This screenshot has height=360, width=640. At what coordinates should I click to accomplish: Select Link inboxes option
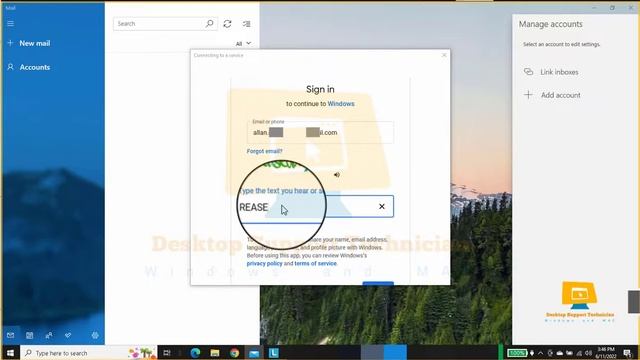(551, 72)
